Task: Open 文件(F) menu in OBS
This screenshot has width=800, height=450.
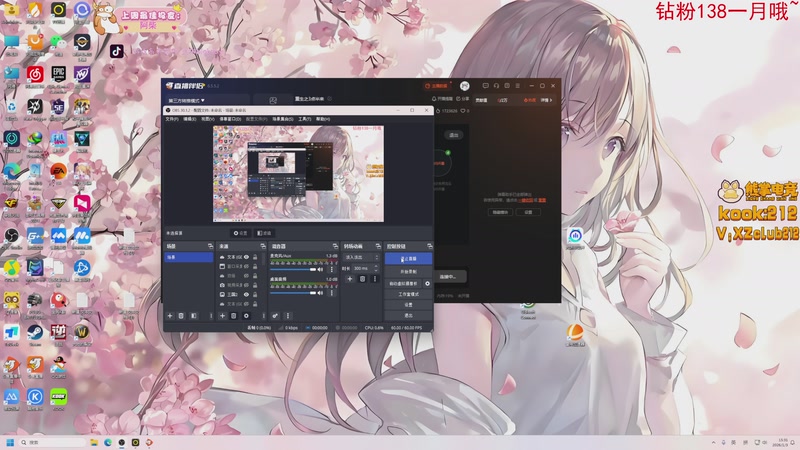Action: pos(171,119)
